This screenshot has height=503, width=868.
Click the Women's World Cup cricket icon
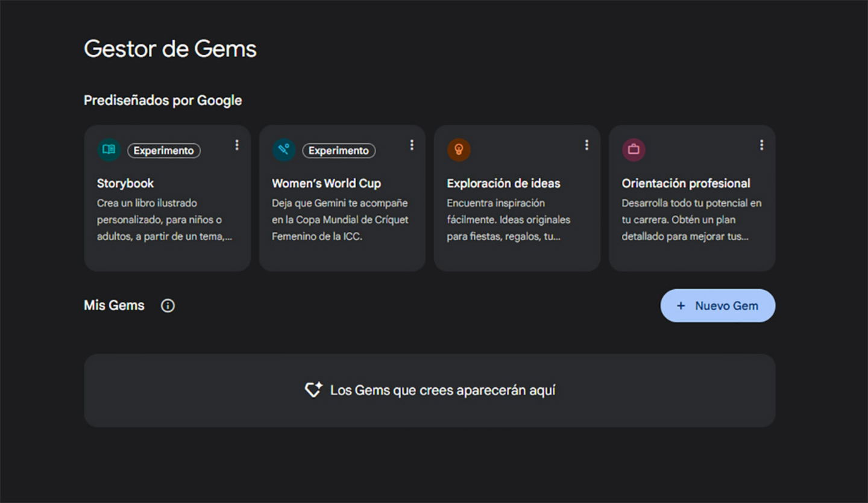click(283, 150)
